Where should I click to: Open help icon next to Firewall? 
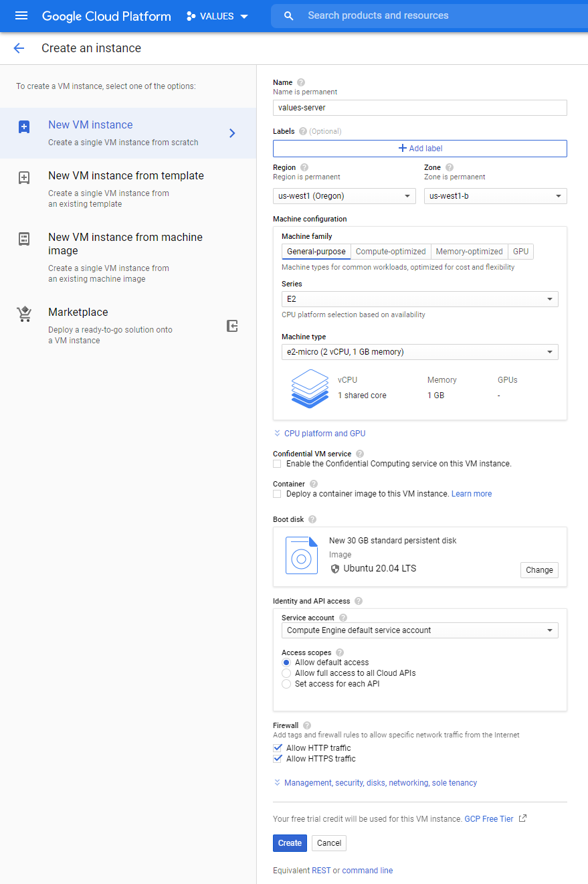[307, 725]
